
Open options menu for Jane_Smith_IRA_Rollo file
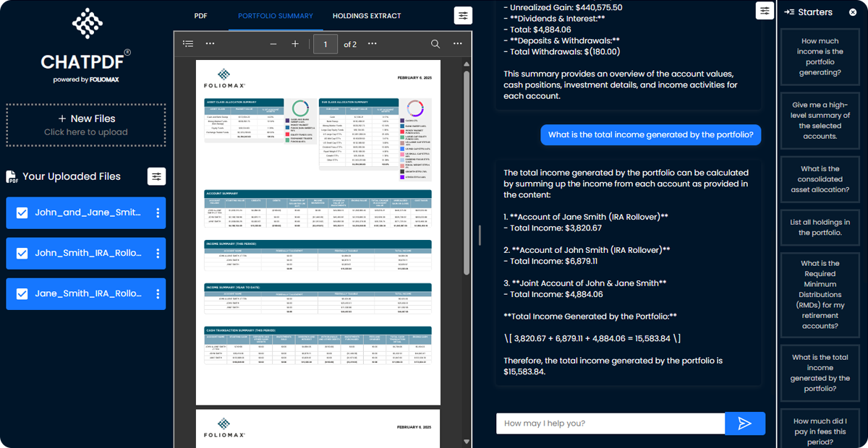point(158,294)
